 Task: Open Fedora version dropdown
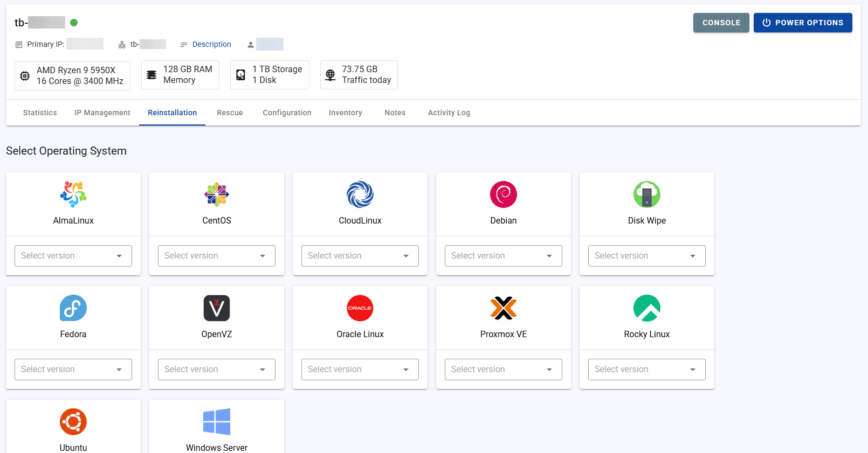(73, 370)
